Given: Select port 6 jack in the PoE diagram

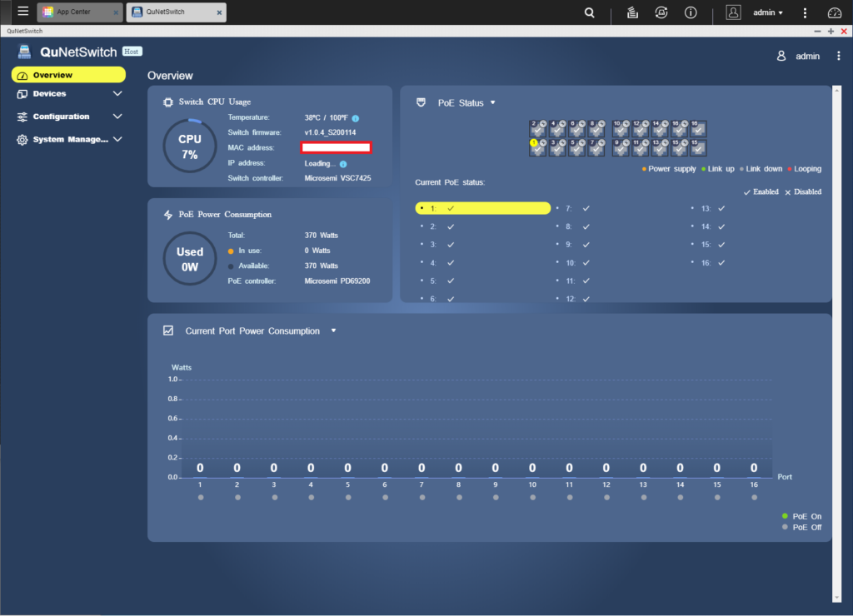Looking at the screenshot, I should [x=576, y=128].
